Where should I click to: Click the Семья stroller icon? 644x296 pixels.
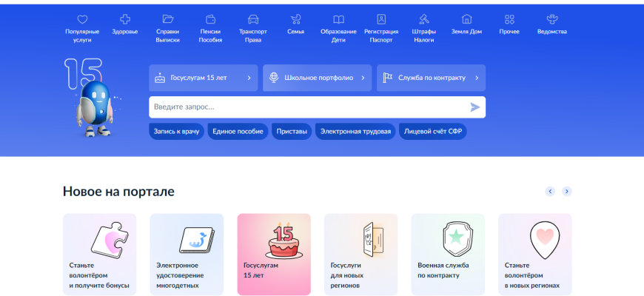[295, 19]
